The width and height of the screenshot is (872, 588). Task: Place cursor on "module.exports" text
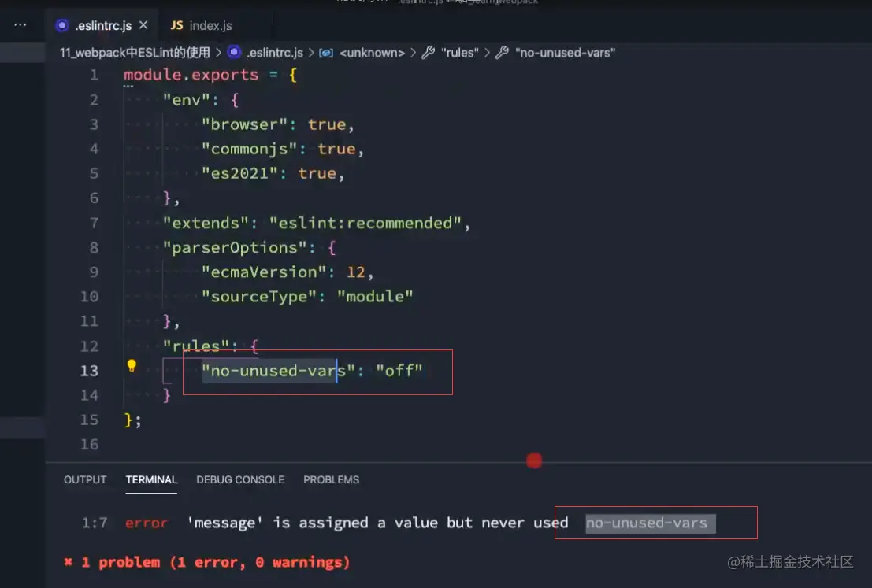(x=191, y=75)
